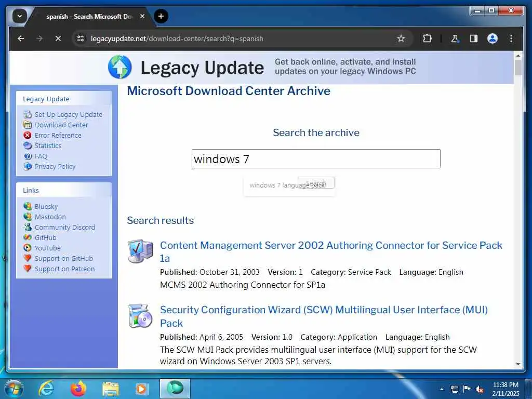The image size is (532, 399).
Task: Click the Statistics pie chart icon
Action: [x=28, y=145]
